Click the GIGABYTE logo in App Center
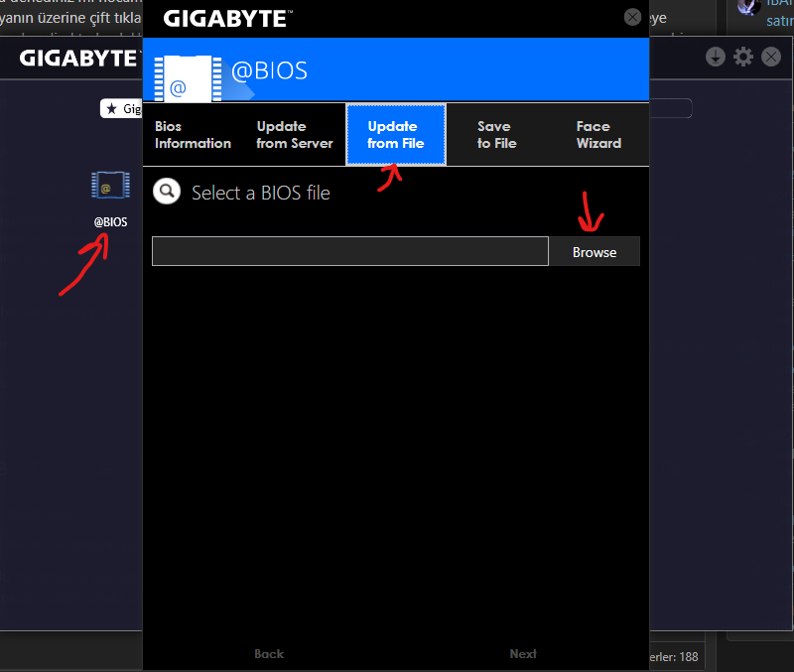 click(78, 59)
